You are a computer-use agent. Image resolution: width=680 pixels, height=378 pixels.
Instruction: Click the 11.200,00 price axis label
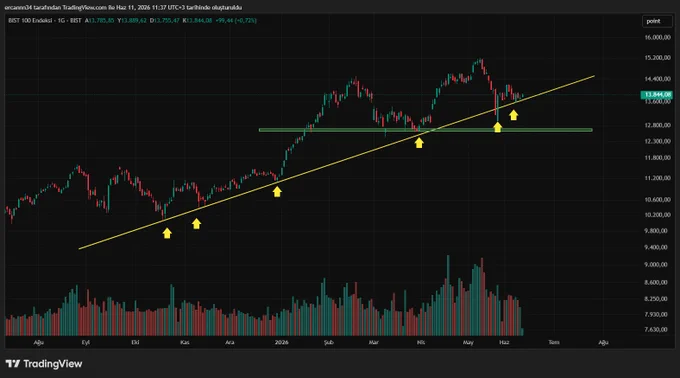point(657,178)
